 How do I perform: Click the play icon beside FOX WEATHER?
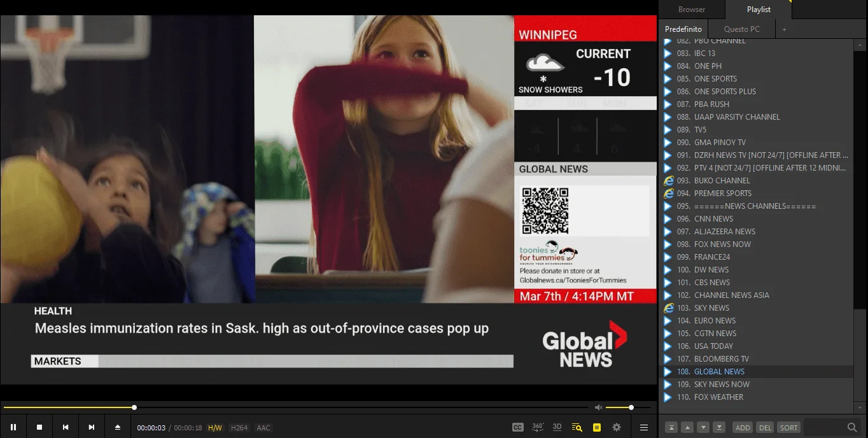(x=668, y=397)
